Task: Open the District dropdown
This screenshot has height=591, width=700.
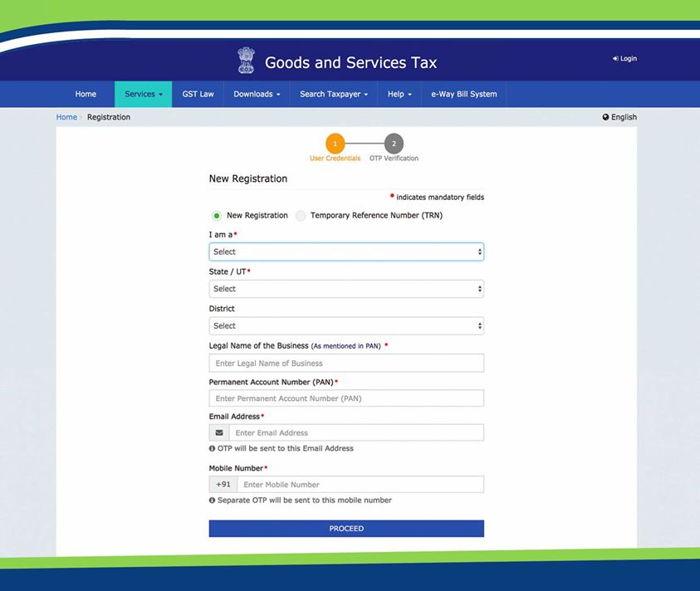Action: pyautogui.click(x=346, y=326)
